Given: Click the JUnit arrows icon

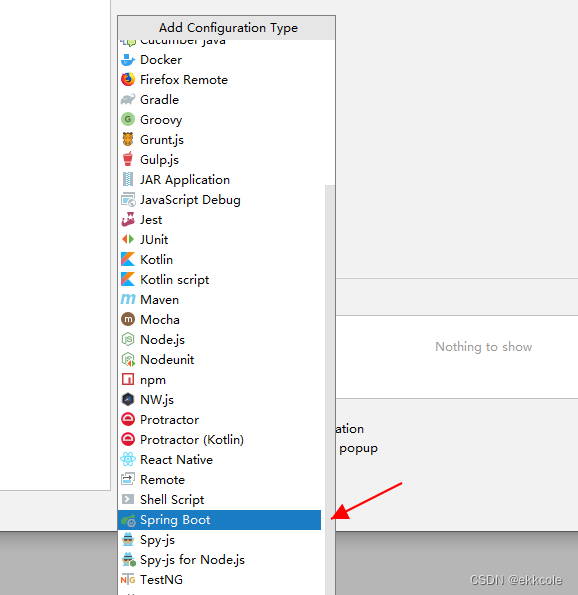Looking at the screenshot, I should coord(128,239).
